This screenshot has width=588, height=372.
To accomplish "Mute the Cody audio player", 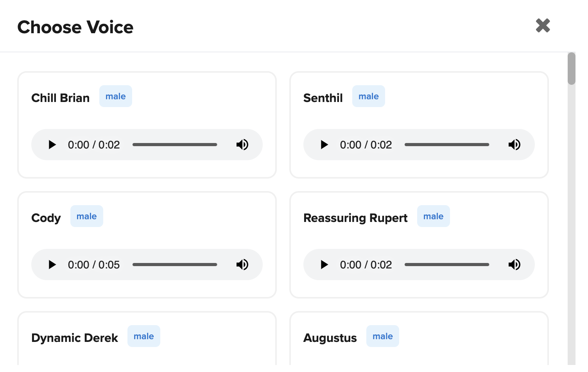I will tap(242, 265).
